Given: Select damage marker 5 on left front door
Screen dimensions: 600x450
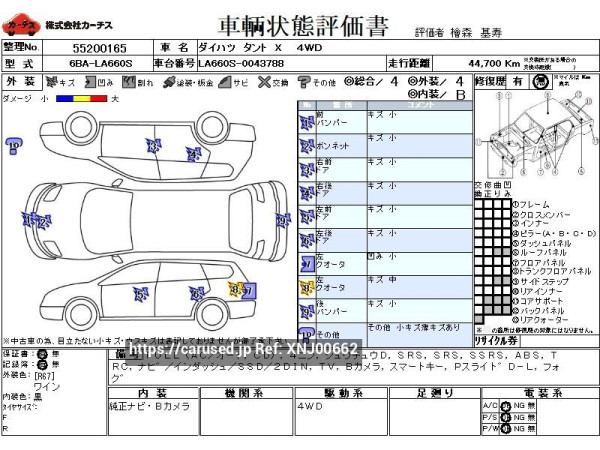Looking at the screenshot, I should (x=140, y=294).
